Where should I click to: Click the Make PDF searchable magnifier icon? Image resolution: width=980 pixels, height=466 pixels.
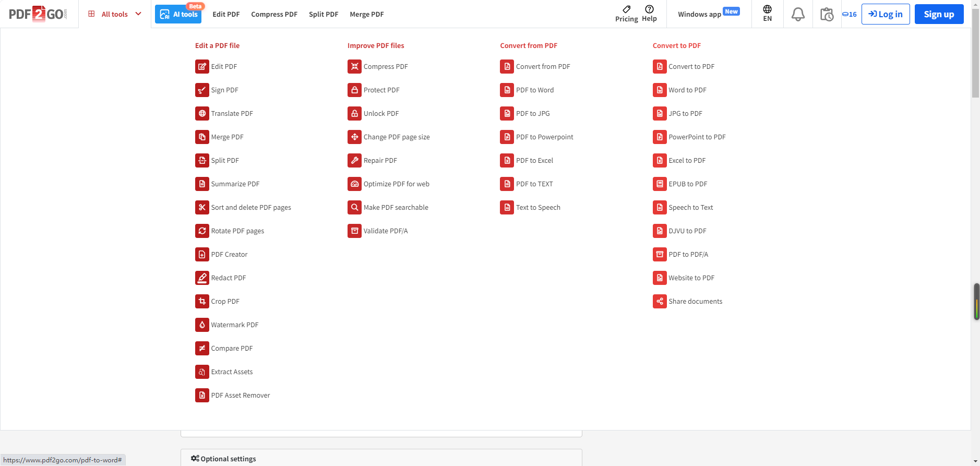354,208
